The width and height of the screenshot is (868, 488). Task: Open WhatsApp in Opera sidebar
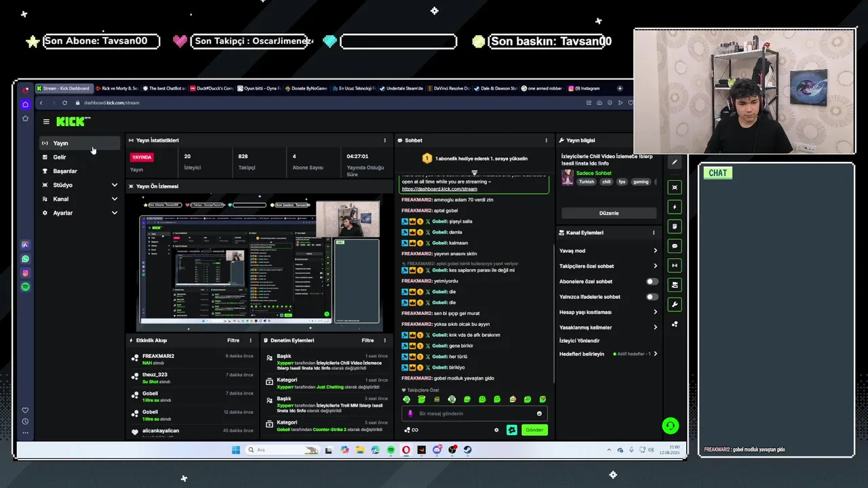pyautogui.click(x=25, y=259)
